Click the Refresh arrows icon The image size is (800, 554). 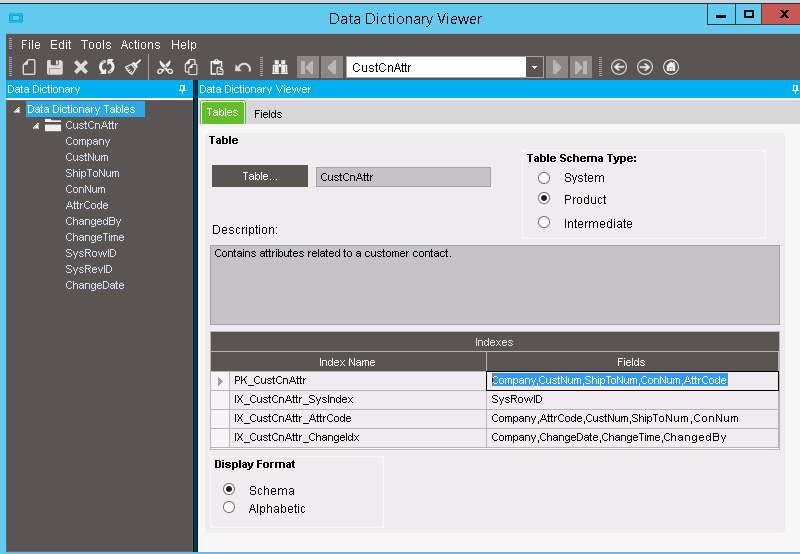(106, 67)
